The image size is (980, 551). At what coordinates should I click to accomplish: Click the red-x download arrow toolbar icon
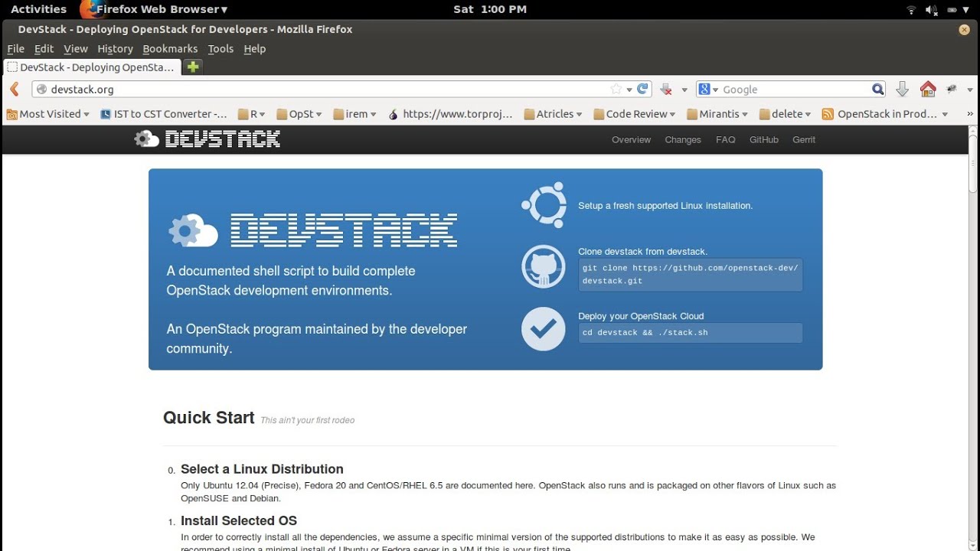coord(666,90)
